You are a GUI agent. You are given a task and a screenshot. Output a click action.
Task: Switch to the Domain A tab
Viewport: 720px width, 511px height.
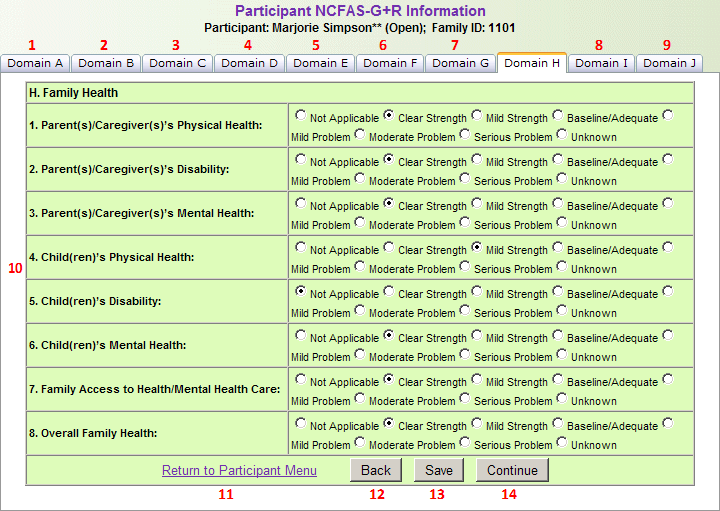pyautogui.click(x=35, y=63)
